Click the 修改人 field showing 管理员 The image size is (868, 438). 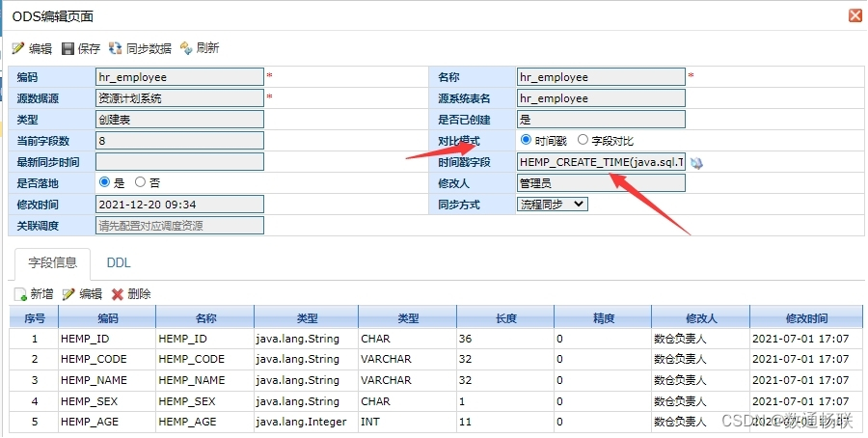[x=601, y=183]
